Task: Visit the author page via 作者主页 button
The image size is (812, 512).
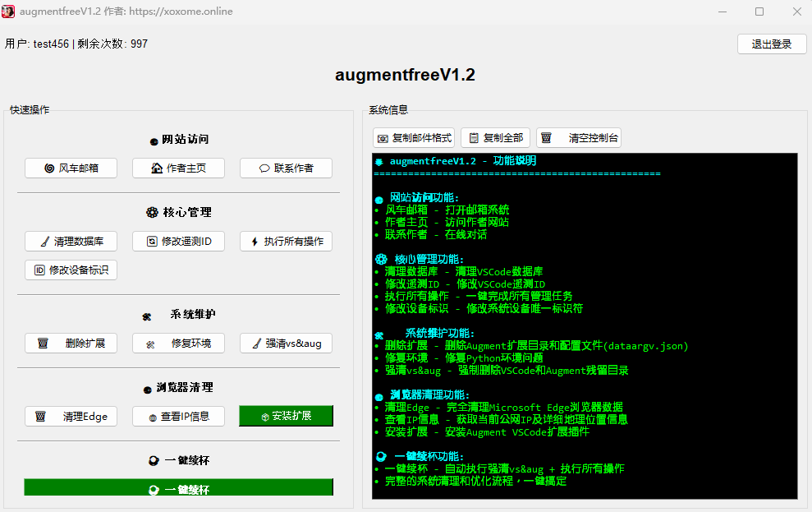Action: [x=179, y=168]
